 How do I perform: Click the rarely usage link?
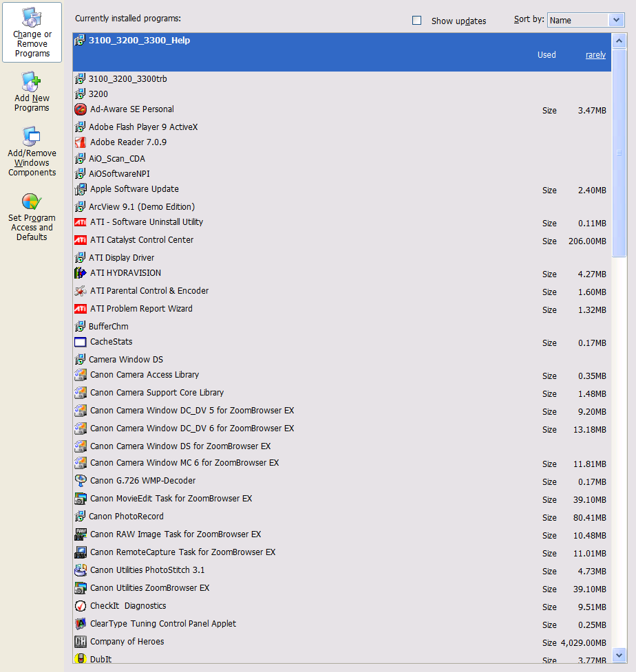[x=595, y=55]
